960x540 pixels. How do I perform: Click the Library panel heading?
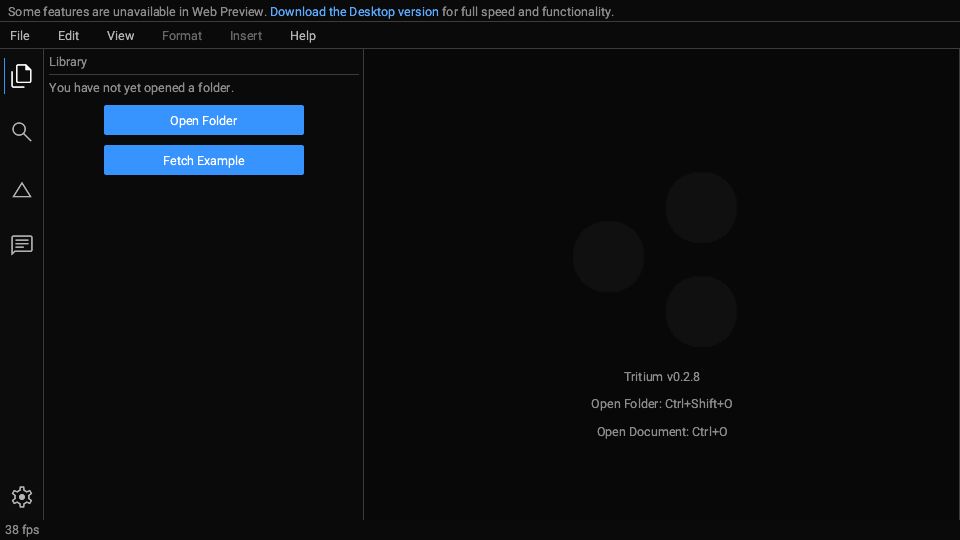pyautogui.click(x=68, y=62)
